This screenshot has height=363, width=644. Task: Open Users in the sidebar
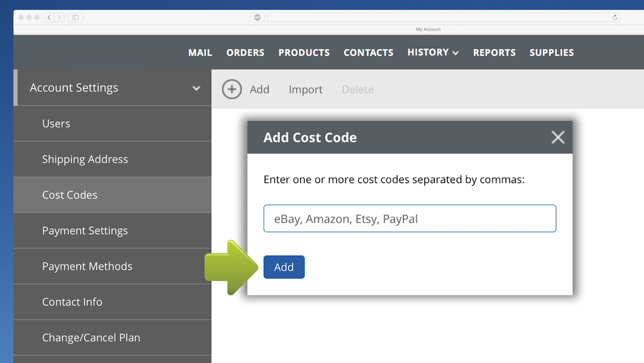click(x=112, y=123)
